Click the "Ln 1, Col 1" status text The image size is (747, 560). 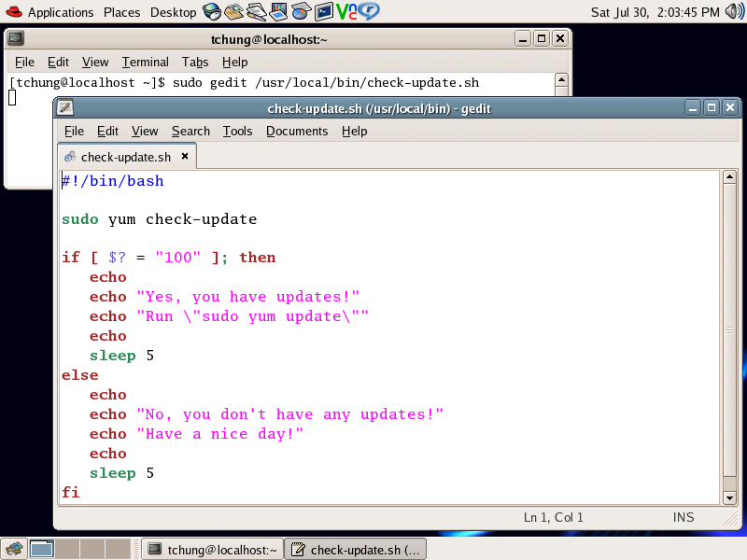tap(553, 518)
